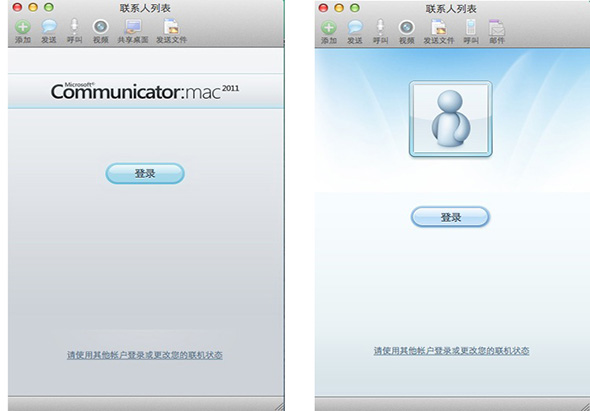
Task: Click 添加 (add) icon in left window
Action: (x=23, y=31)
